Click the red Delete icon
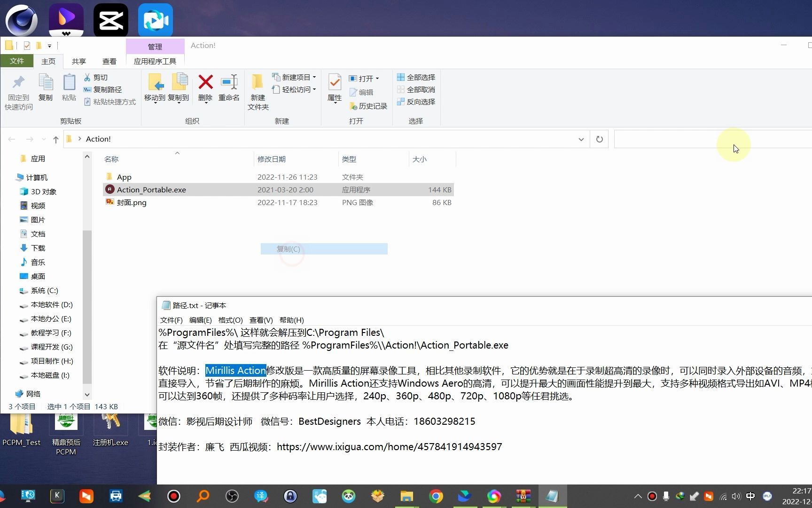 coord(205,82)
